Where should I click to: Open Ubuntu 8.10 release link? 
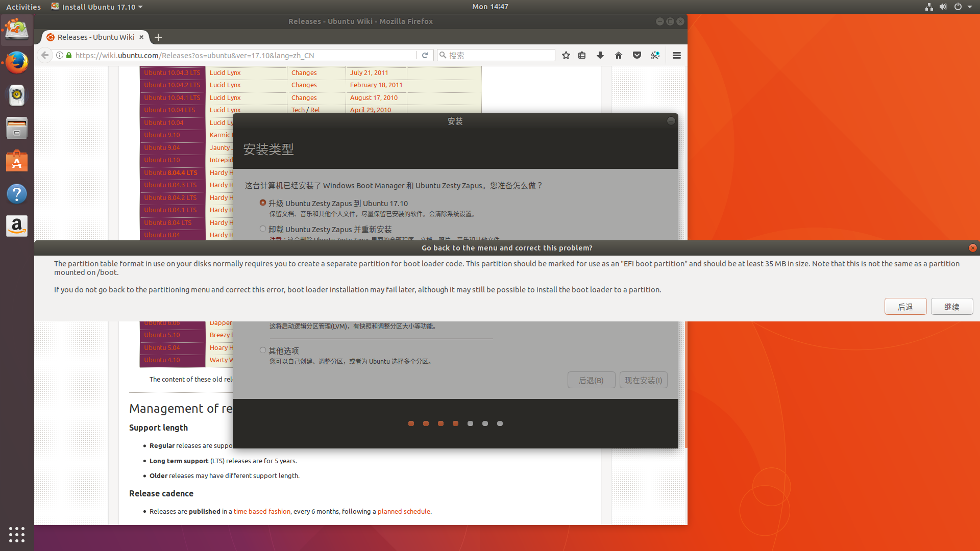pos(162,160)
